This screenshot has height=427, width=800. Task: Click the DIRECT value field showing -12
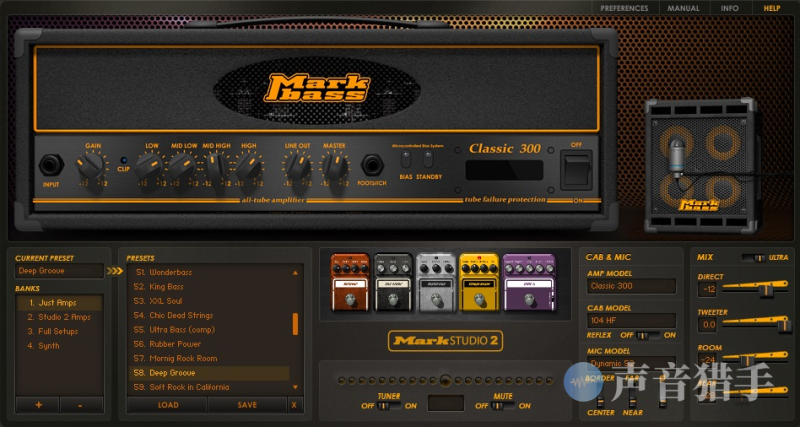point(709,290)
